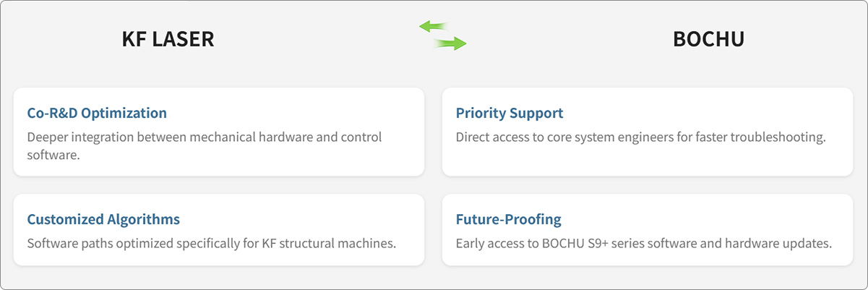The height and width of the screenshot is (290, 868).
Task: Select the Priority Support card
Action: tap(648, 132)
